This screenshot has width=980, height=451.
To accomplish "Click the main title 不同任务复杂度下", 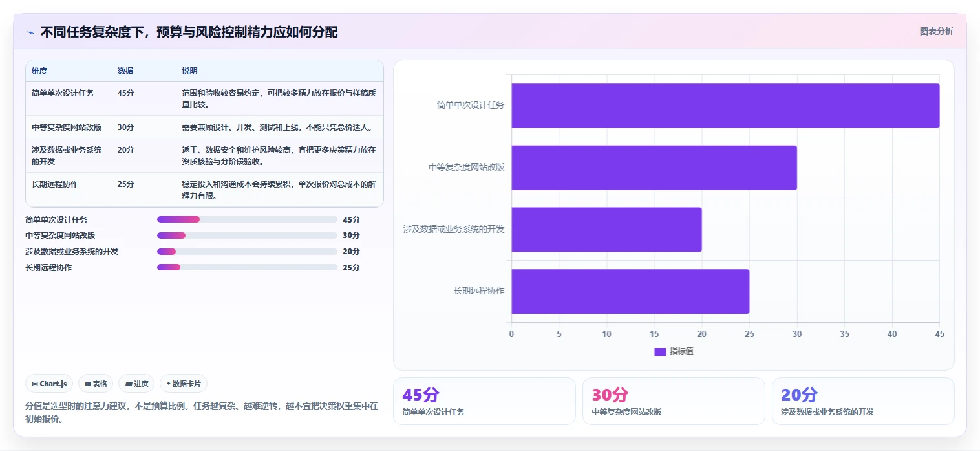I will pos(189,32).
